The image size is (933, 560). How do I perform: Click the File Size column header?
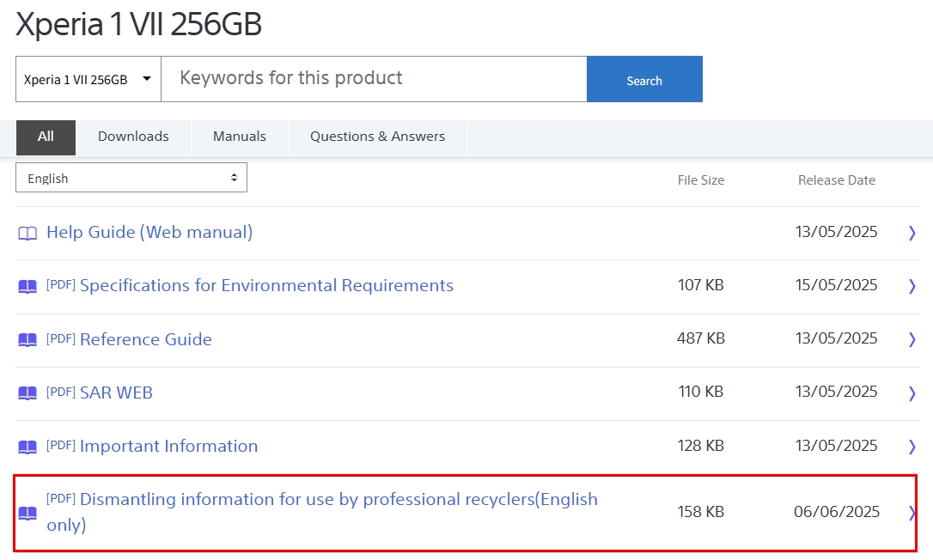[701, 180]
